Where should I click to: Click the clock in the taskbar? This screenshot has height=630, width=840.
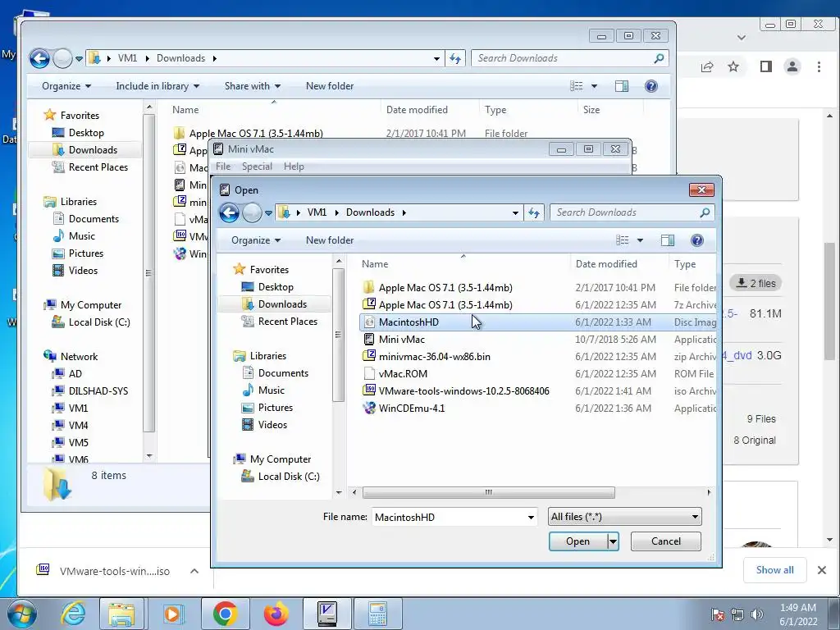798,614
